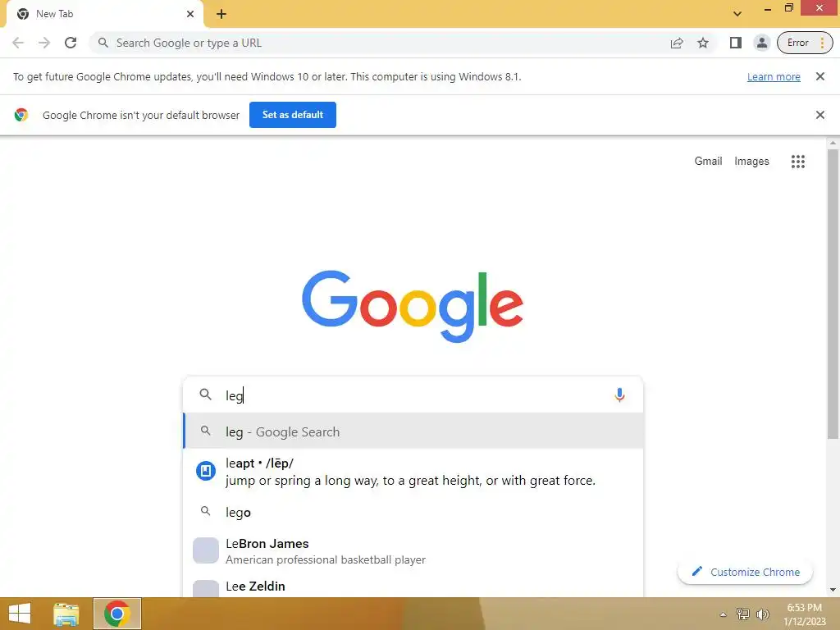Click the browser back arrow
The width and height of the screenshot is (840, 630).
(x=18, y=43)
